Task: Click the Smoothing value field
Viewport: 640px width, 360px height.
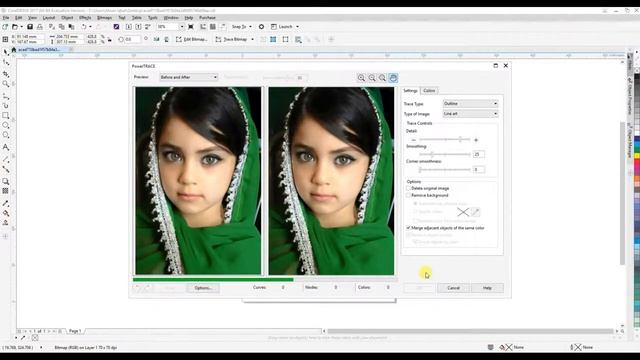Action: pos(478,154)
